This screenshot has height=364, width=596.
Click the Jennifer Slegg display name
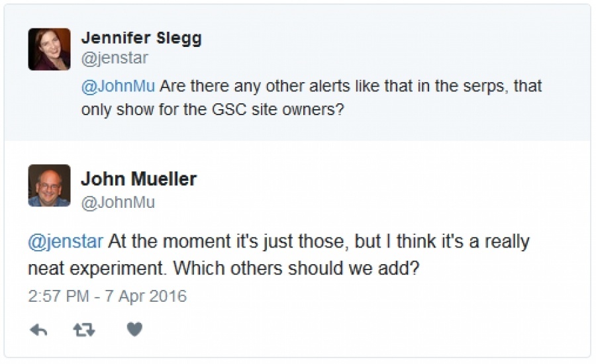pos(141,38)
